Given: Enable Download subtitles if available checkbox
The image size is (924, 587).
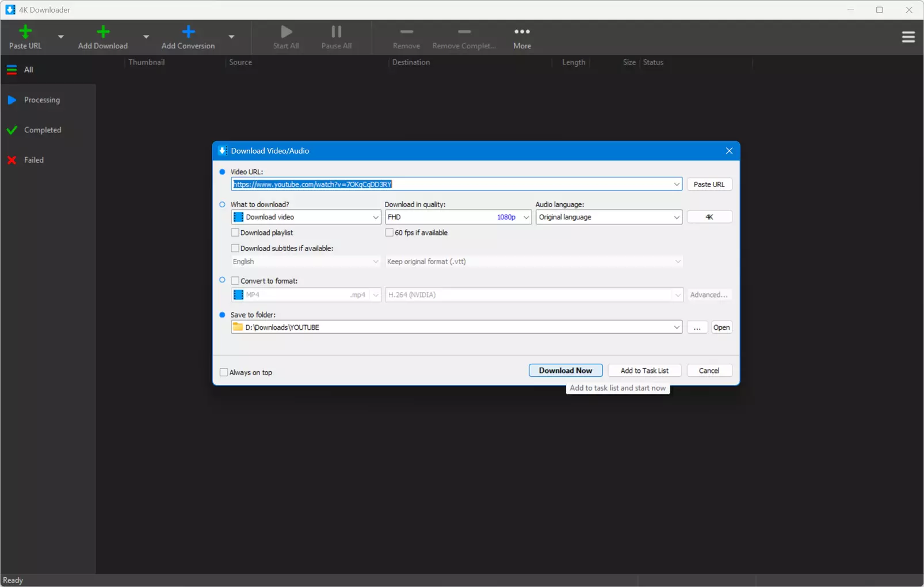Looking at the screenshot, I should 235,248.
